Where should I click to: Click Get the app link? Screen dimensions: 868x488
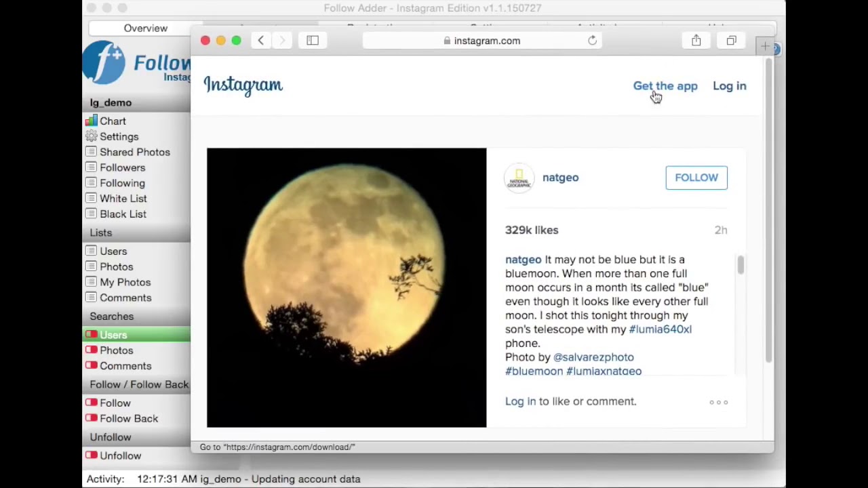click(665, 86)
